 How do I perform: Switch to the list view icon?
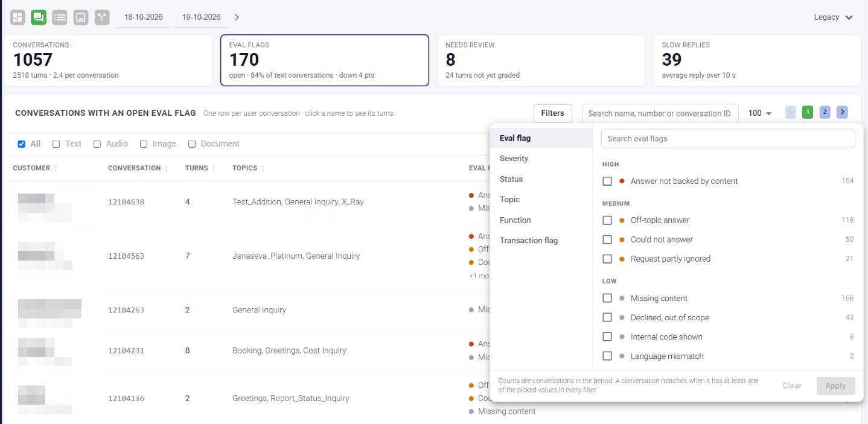pyautogui.click(x=60, y=17)
